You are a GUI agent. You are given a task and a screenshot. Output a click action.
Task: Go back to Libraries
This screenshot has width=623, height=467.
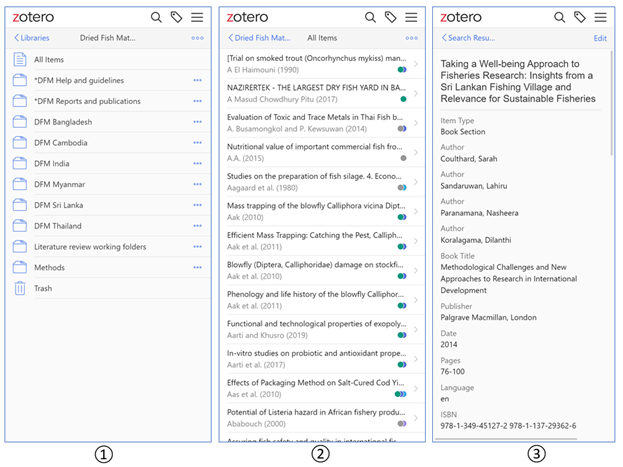(x=32, y=38)
